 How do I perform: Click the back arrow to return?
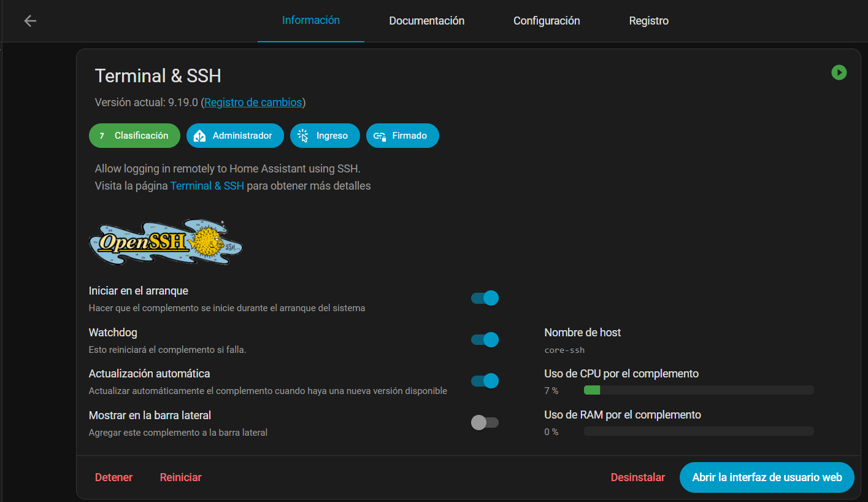click(29, 20)
